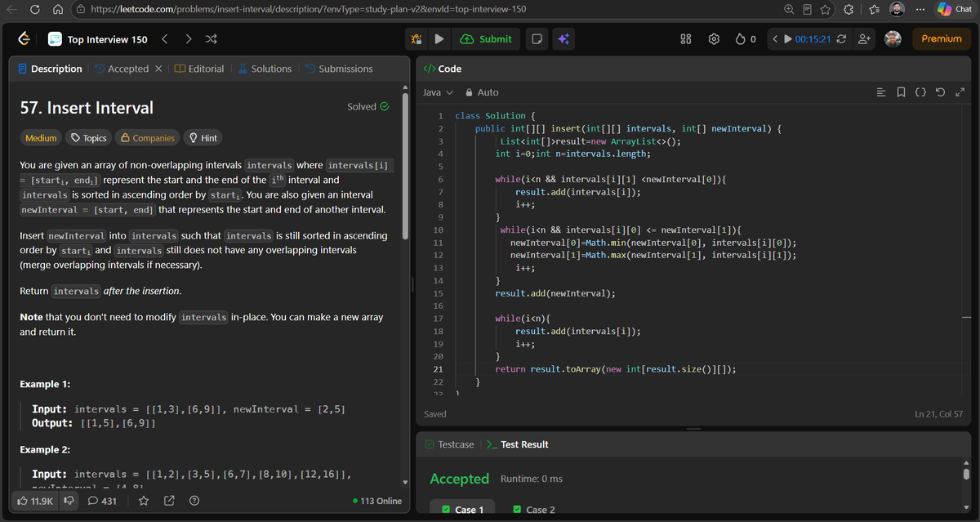The height and width of the screenshot is (522, 980).
Task: Reset code to default with undo icon
Action: (x=940, y=92)
